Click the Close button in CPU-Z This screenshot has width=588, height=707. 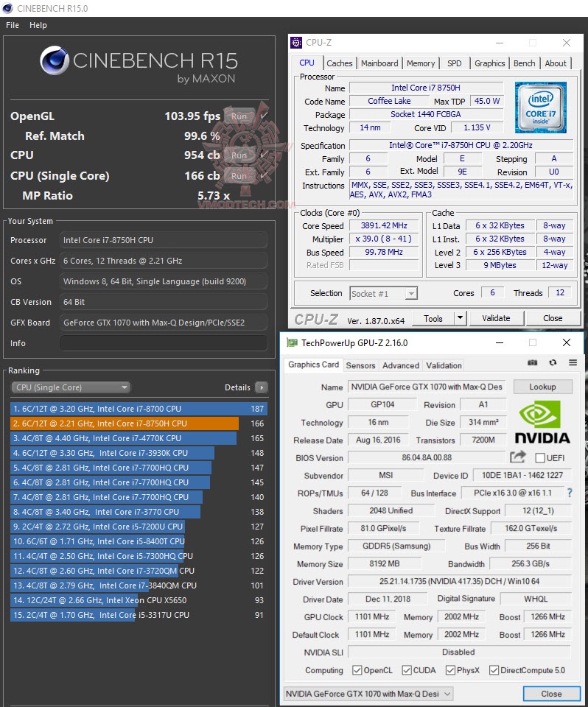click(553, 318)
